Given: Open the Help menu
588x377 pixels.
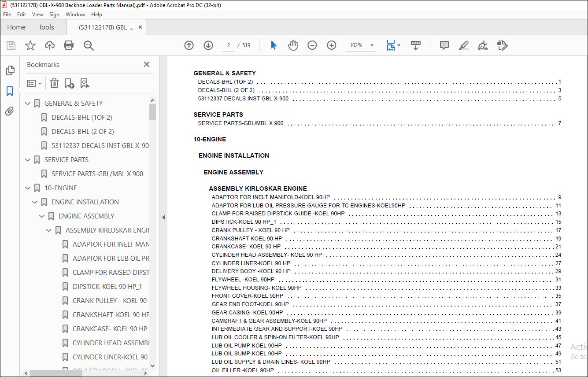Looking at the screenshot, I should [x=96, y=15].
